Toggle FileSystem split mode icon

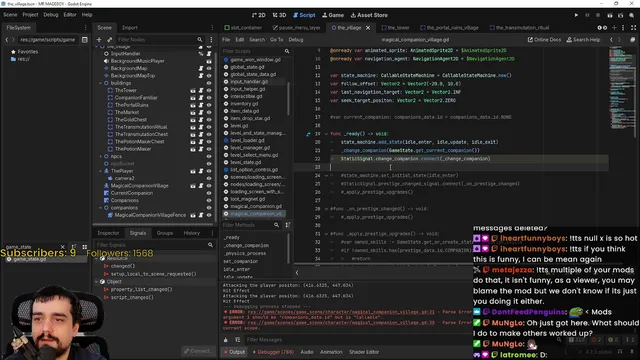84,40
